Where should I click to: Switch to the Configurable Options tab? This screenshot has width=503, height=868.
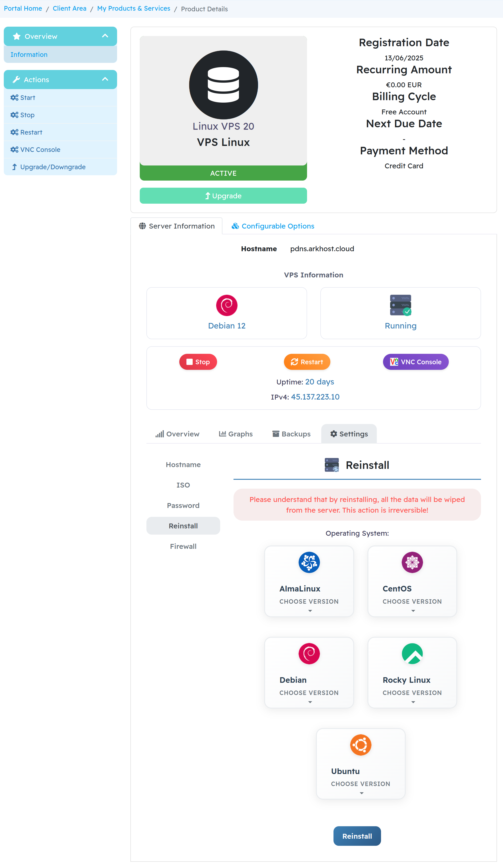(273, 226)
